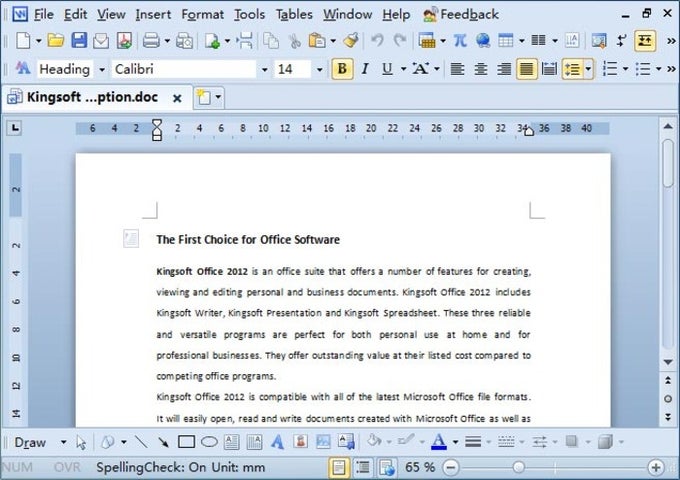Open the Insert menu

coord(153,14)
